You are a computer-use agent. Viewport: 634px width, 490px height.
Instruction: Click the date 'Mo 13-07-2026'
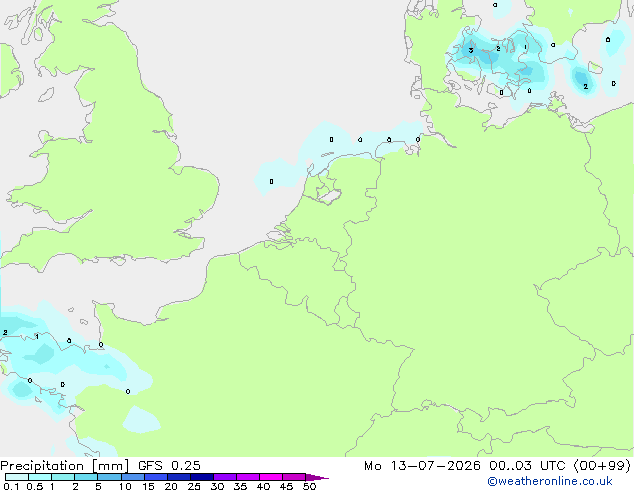coord(422,466)
